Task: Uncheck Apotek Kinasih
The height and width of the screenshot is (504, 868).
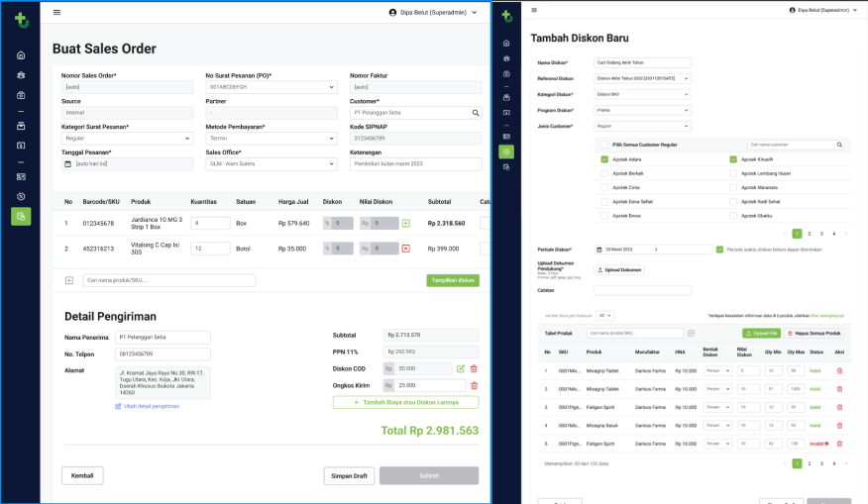Action: click(x=733, y=159)
